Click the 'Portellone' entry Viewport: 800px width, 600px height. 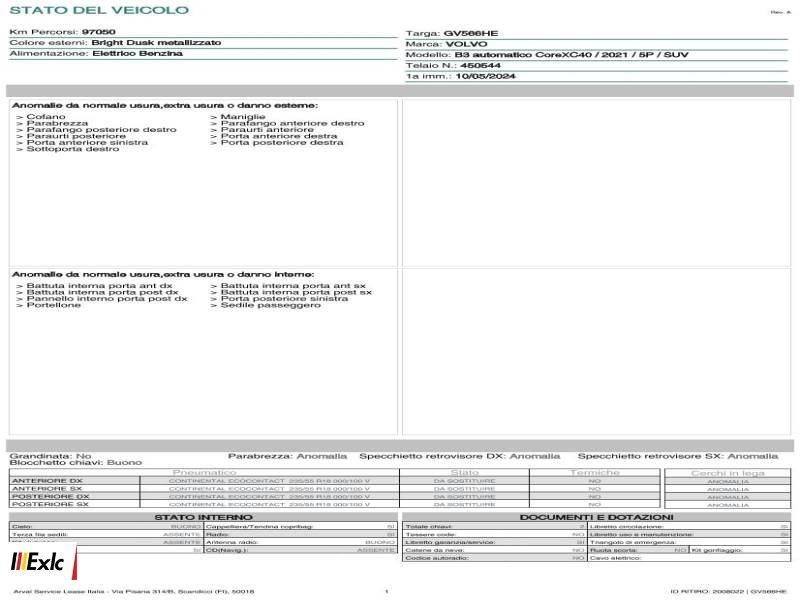coord(54,305)
